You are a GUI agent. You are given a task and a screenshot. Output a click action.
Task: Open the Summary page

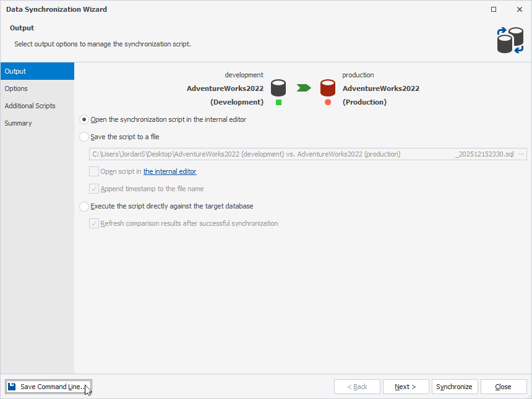(37, 123)
